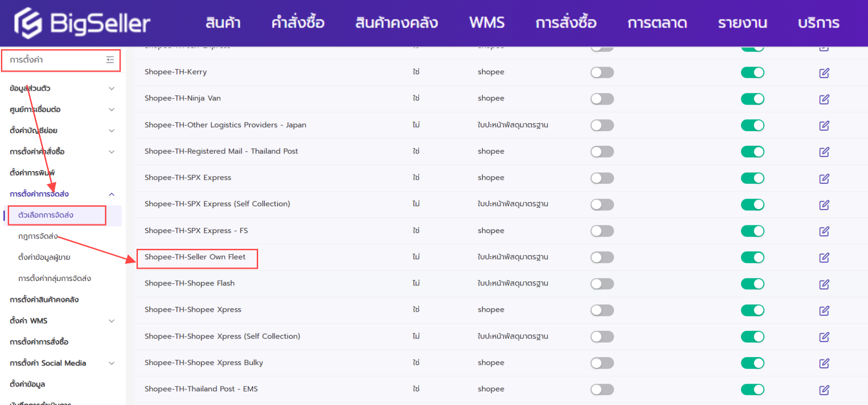Screen dimensions: 868x405
Task: Go to กฎการจัดส่ง in the sidebar
Action: coord(38,236)
